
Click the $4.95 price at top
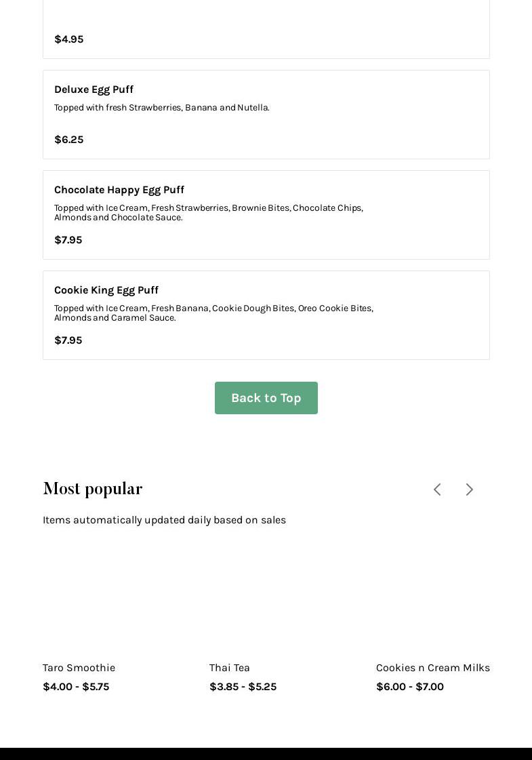pyautogui.click(x=69, y=39)
